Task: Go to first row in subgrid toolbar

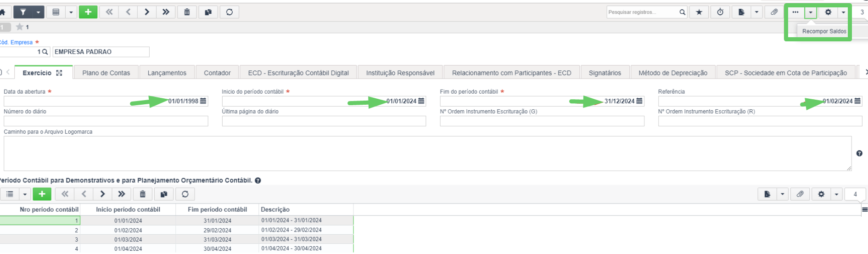Action: pos(65,194)
